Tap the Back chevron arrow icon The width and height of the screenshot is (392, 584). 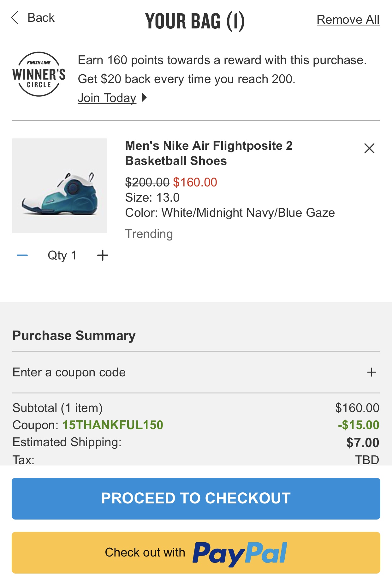[15, 18]
